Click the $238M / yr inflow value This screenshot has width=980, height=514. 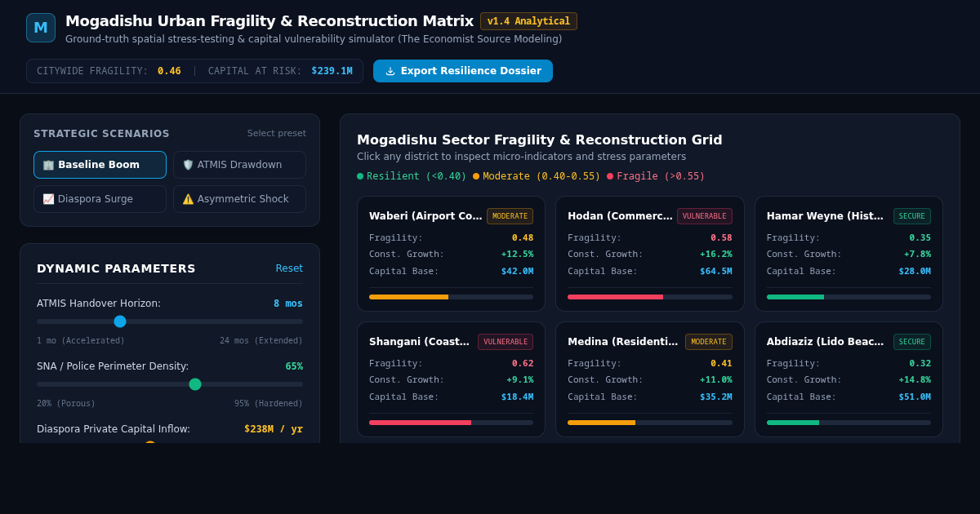274,429
